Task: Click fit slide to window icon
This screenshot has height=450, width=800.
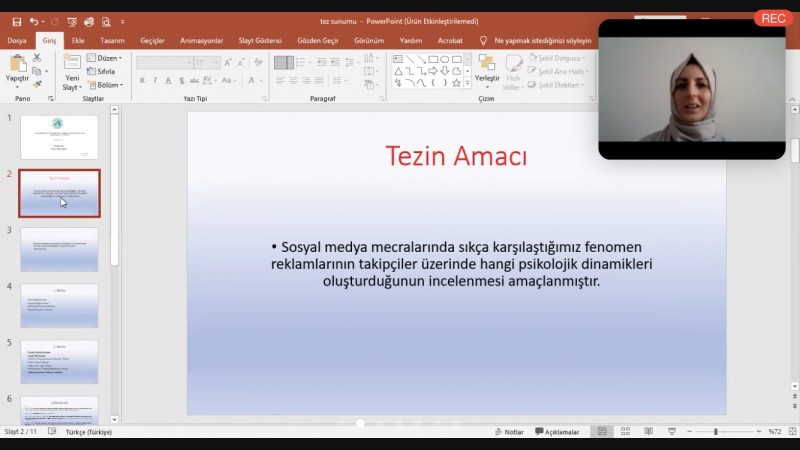Action: click(793, 432)
